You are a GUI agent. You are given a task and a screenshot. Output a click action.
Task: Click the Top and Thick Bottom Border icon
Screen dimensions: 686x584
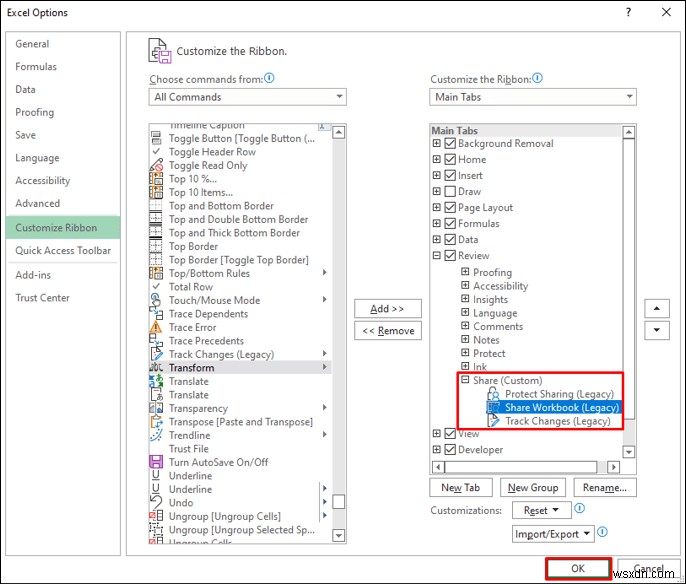click(156, 233)
